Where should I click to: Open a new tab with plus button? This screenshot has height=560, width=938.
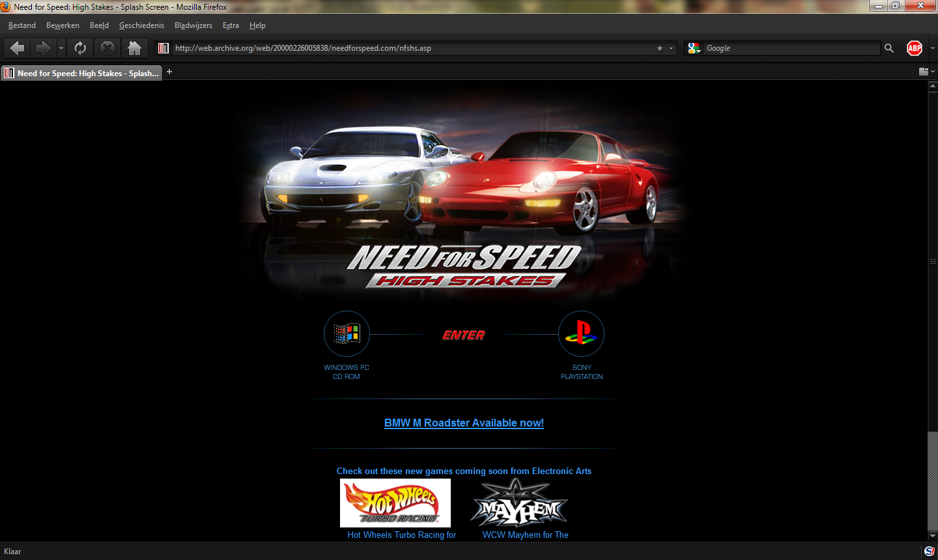pyautogui.click(x=169, y=72)
